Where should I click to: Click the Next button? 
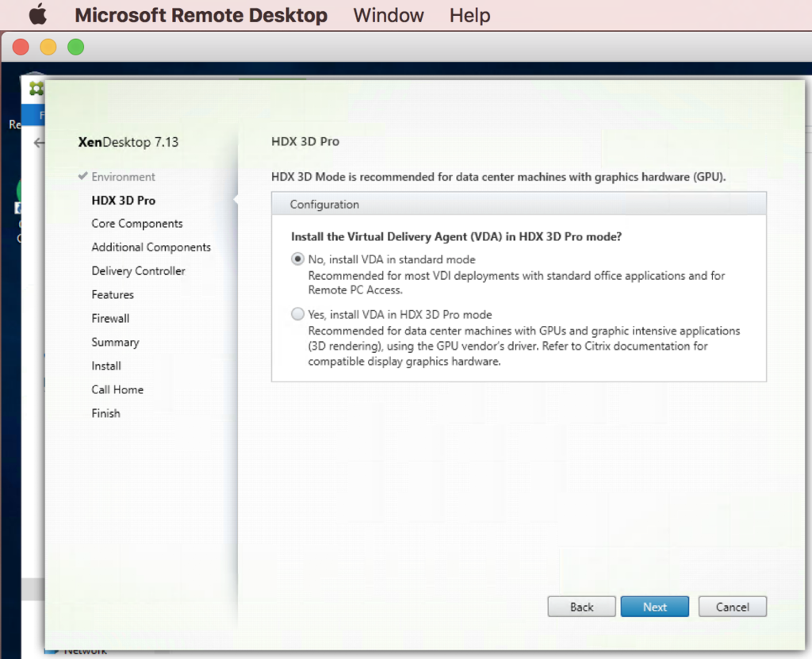(x=654, y=607)
